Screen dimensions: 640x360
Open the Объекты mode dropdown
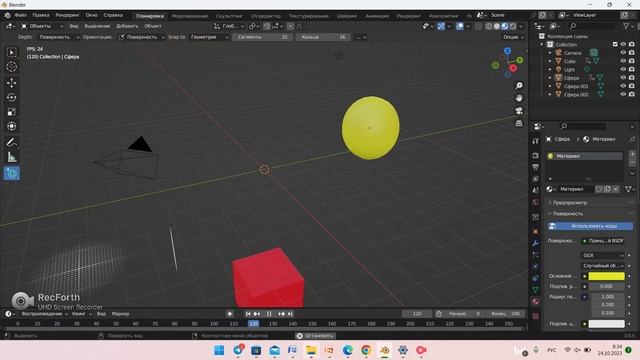click(x=42, y=26)
